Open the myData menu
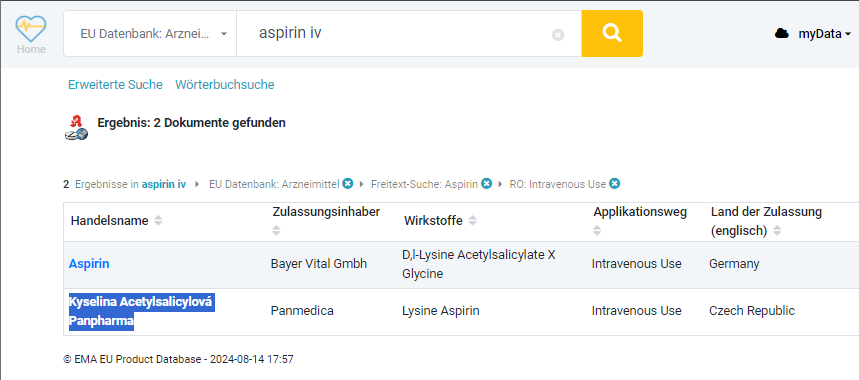Screen dimensions: 859x380 [824, 34]
